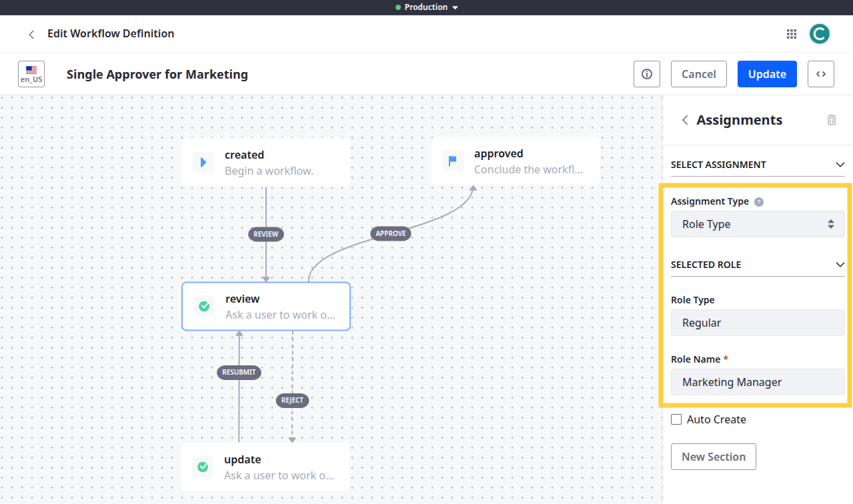Add a New Section
The width and height of the screenshot is (853, 504).
pos(713,457)
